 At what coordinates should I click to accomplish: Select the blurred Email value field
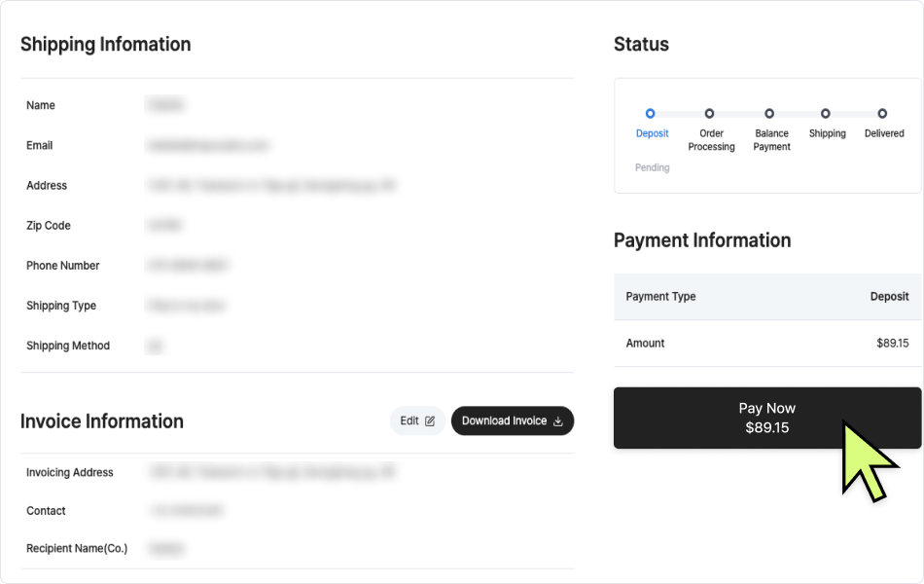[207, 146]
